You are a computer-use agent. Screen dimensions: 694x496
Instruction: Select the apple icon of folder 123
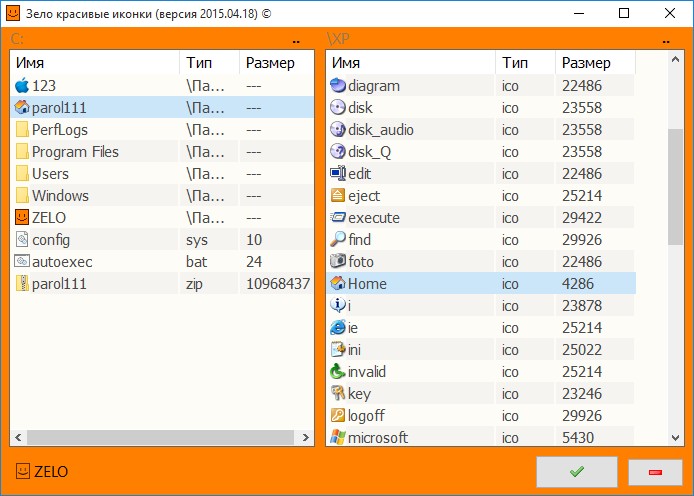click(22, 85)
